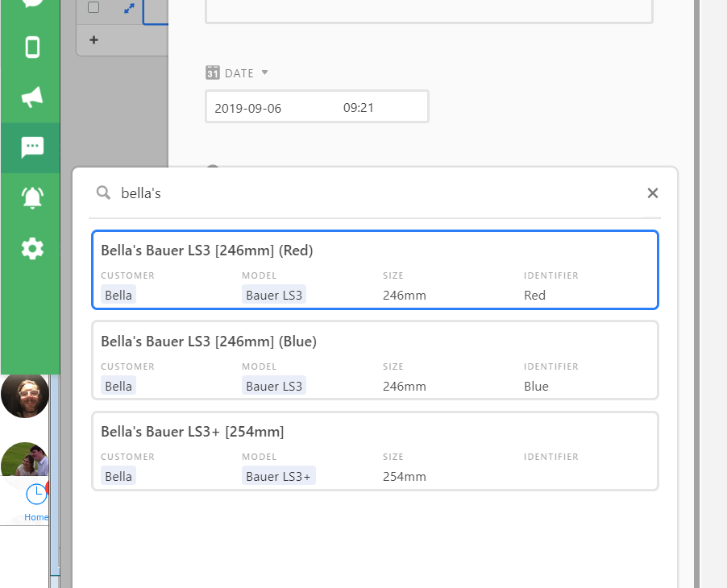Viewport: 727px width, 588px height.
Task: Click Bella customer tag in Blue result
Action: (118, 386)
